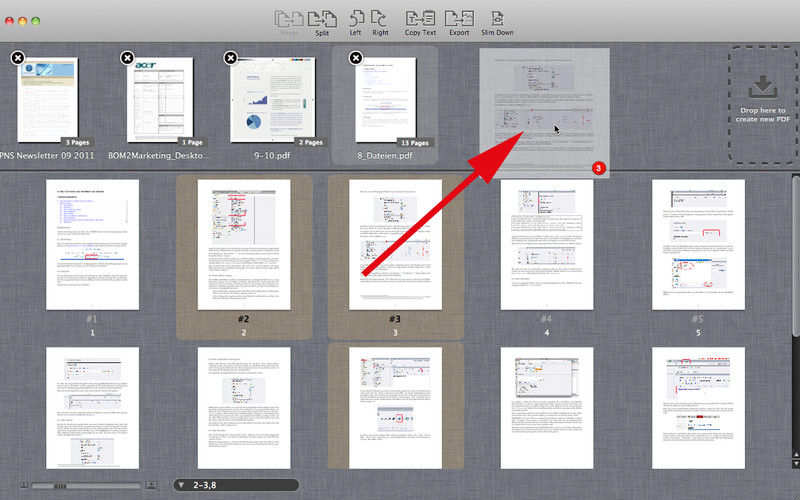This screenshot has width=800, height=500.
Task: Click the #2 page label
Action: pos(244,319)
